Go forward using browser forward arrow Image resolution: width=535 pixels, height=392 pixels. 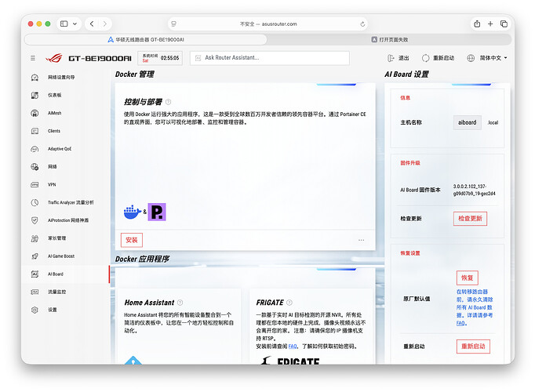pyautogui.click(x=105, y=24)
